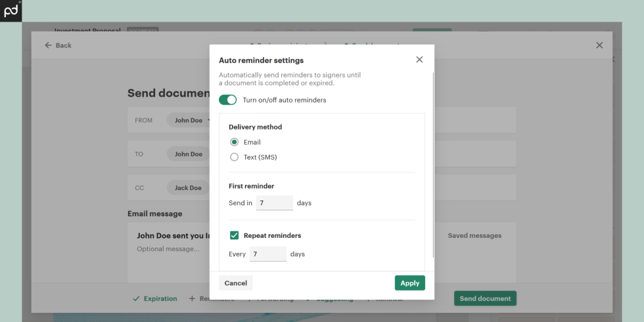Click the PandaDoc logo icon
The width and height of the screenshot is (644, 322).
pyautogui.click(x=11, y=11)
